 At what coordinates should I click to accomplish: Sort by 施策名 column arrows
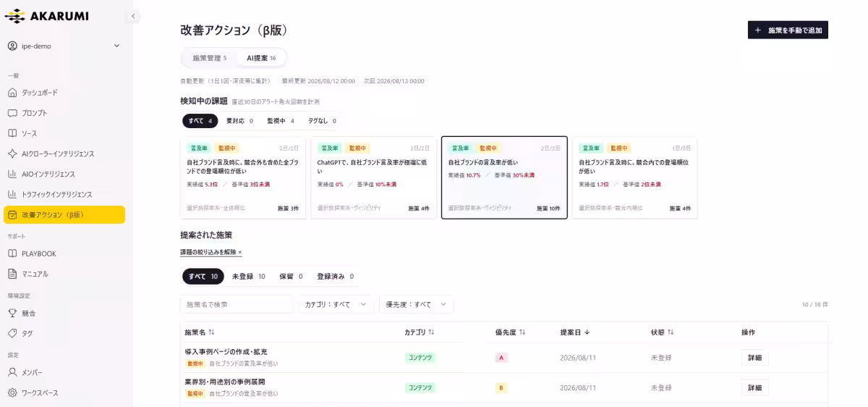211,332
